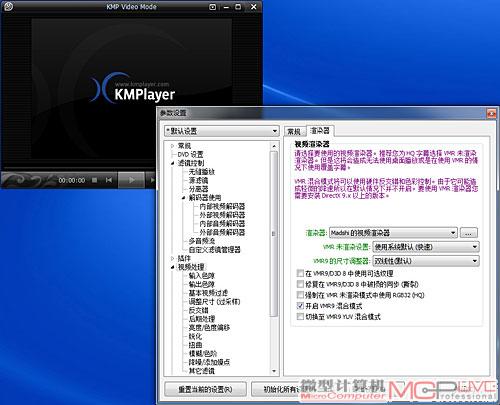This screenshot has height=405, width=500.
Task: Enable 在 VMR9/D3D 8 中使用可选纹理 checkbox
Action: pos(300,274)
